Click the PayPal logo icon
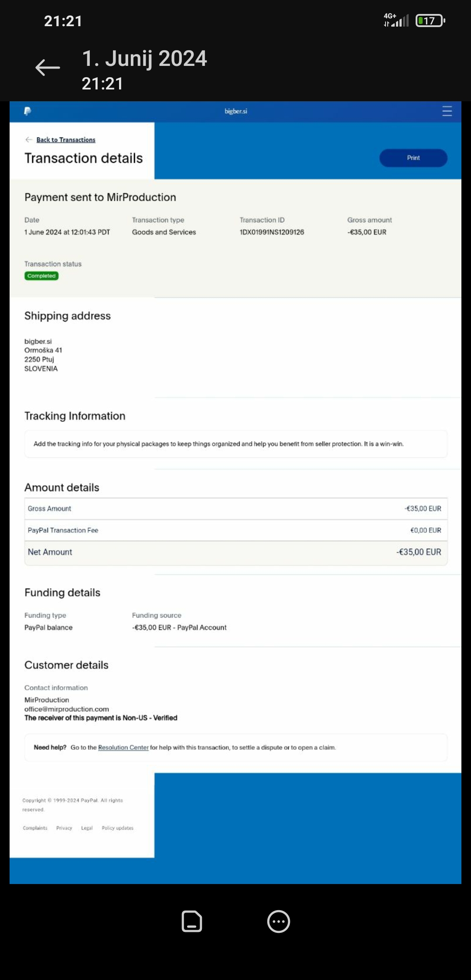This screenshot has width=471, height=980. tap(27, 111)
